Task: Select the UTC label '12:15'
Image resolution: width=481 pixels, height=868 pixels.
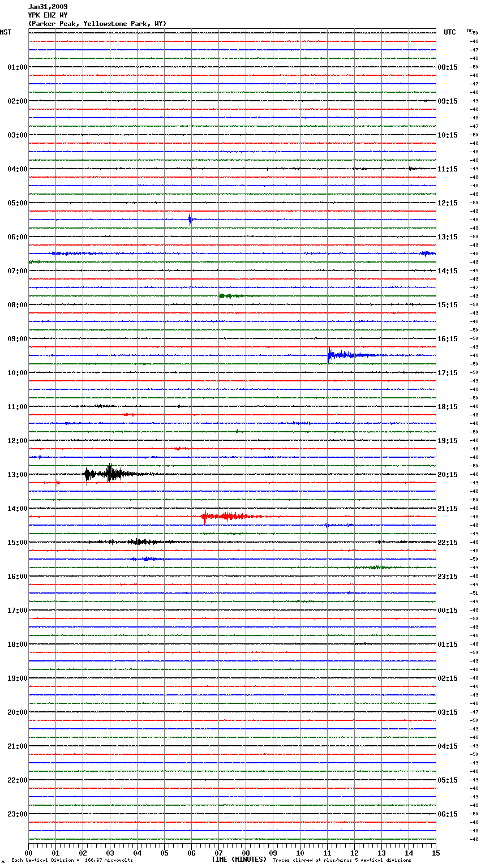Action: click(448, 203)
